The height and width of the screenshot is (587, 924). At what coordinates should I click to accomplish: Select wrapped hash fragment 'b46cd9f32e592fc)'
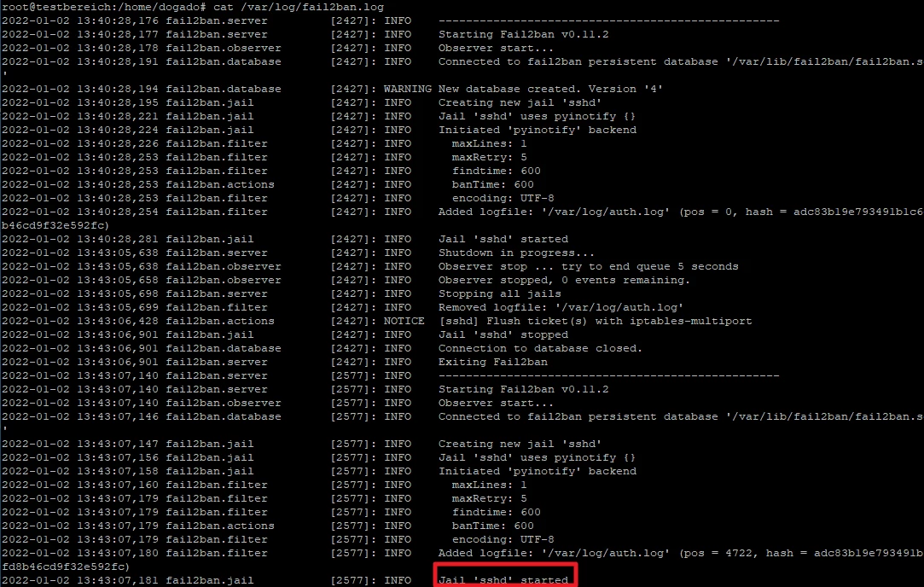pos(55,225)
